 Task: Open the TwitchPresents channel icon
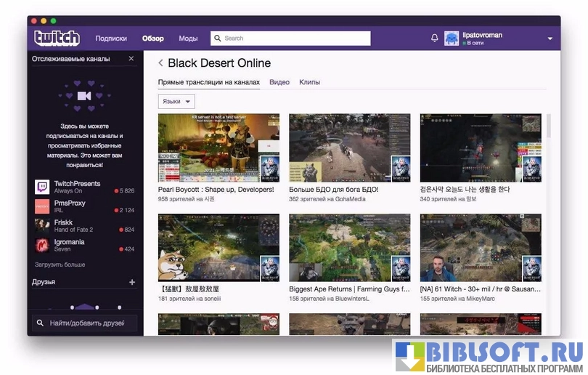(42, 187)
